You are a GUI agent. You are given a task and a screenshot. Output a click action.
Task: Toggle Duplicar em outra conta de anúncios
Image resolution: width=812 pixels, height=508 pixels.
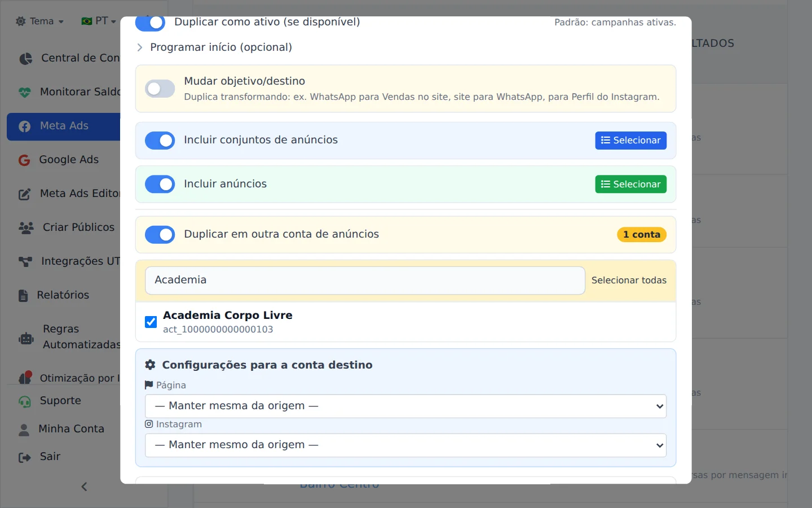click(x=160, y=235)
